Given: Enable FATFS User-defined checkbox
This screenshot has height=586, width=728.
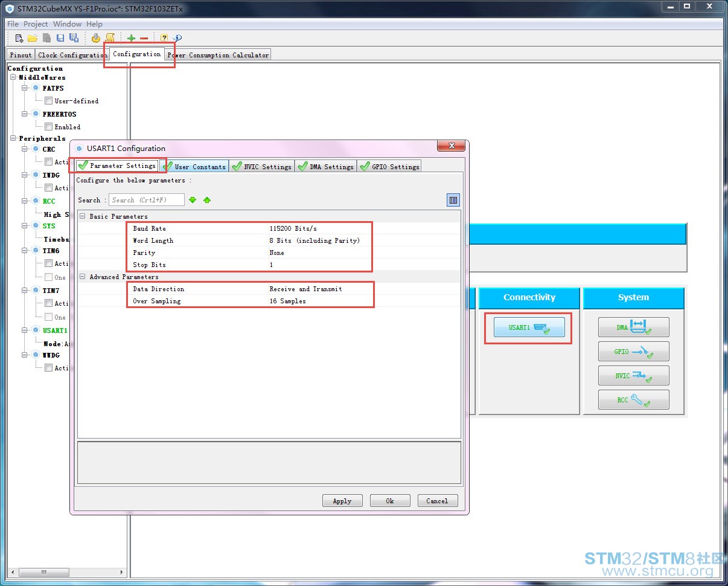Looking at the screenshot, I should click(x=48, y=101).
